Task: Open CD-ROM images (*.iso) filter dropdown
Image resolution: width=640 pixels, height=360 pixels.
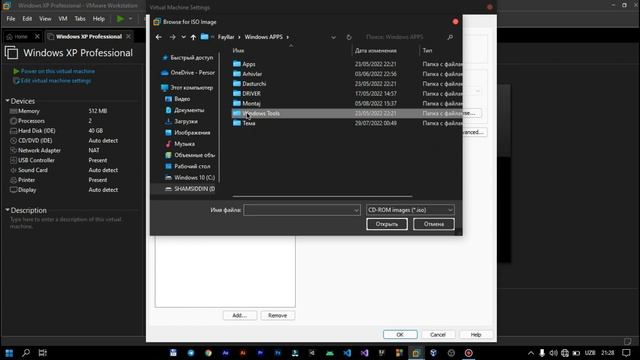Action: (410, 210)
